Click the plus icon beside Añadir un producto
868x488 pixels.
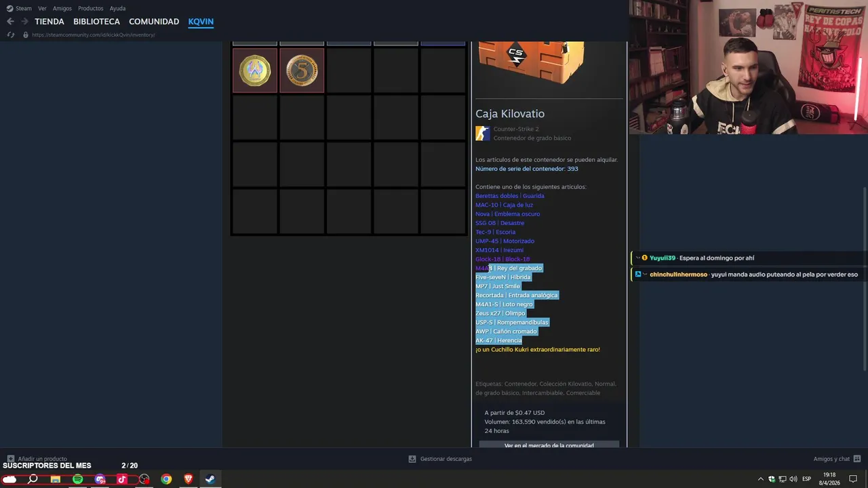tap(10, 459)
